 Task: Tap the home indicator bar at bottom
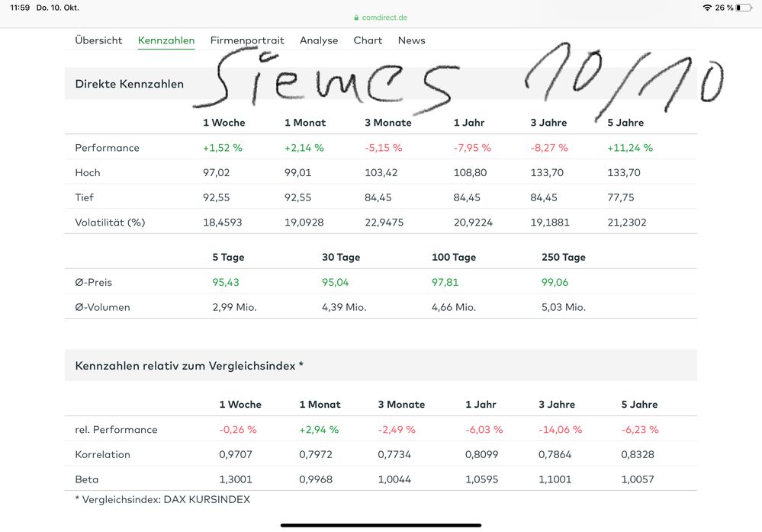pyautogui.click(x=381, y=524)
